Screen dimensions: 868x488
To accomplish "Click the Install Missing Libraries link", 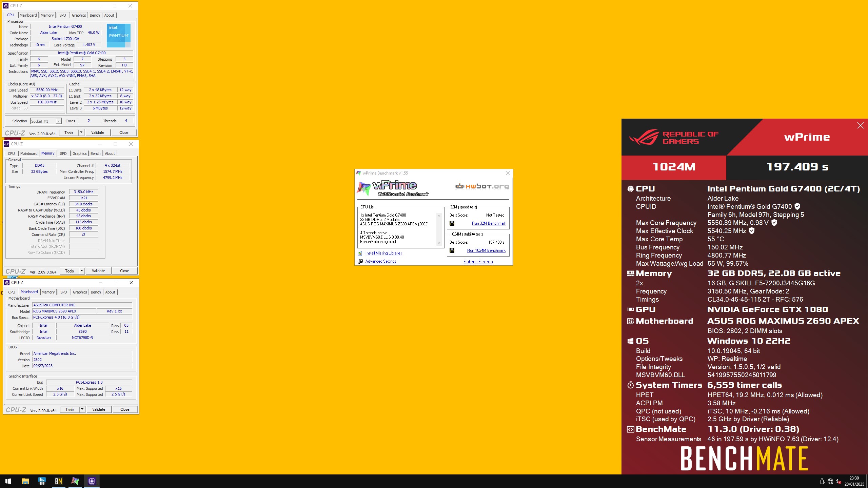I will coord(383,253).
